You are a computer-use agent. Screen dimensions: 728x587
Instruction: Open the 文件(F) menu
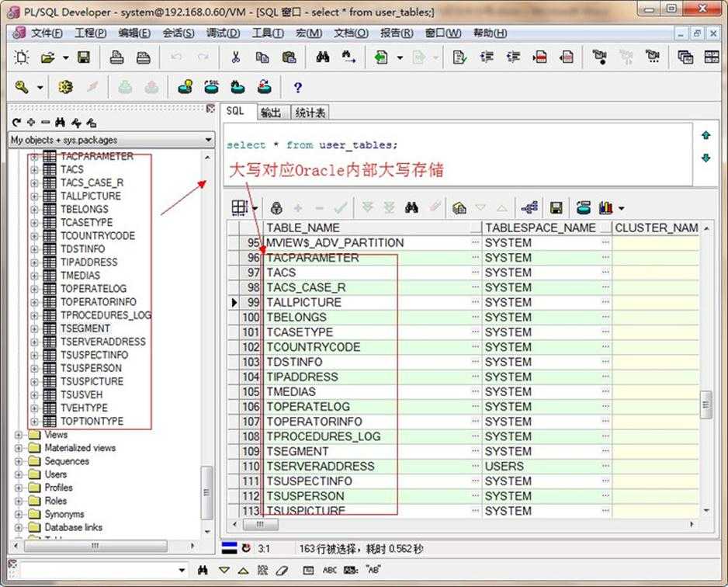(x=47, y=33)
